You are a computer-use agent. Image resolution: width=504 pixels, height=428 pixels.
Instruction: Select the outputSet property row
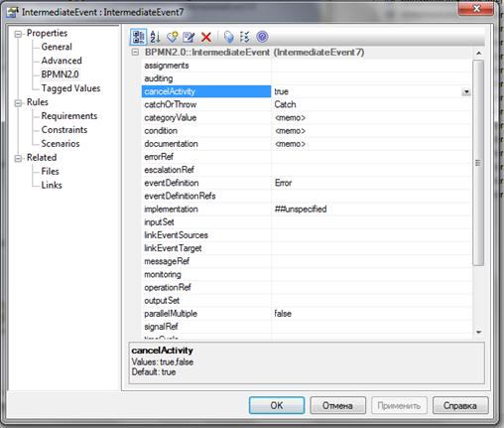[306, 301]
